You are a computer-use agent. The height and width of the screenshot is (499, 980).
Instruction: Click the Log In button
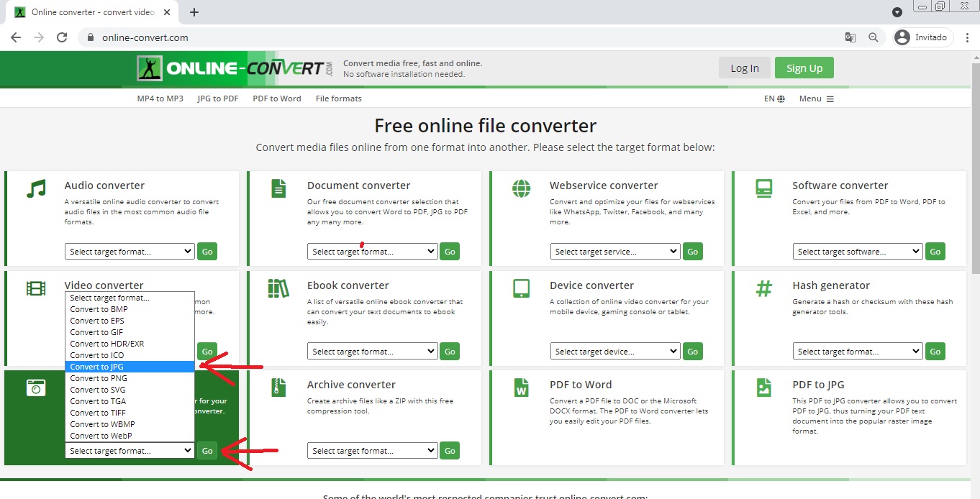(x=744, y=68)
